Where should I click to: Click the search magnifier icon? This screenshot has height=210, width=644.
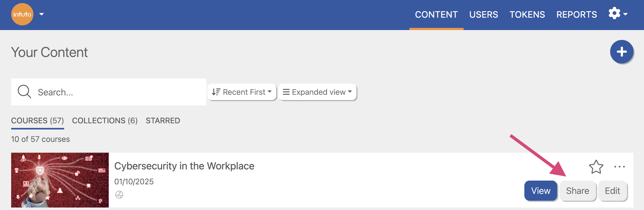24,92
